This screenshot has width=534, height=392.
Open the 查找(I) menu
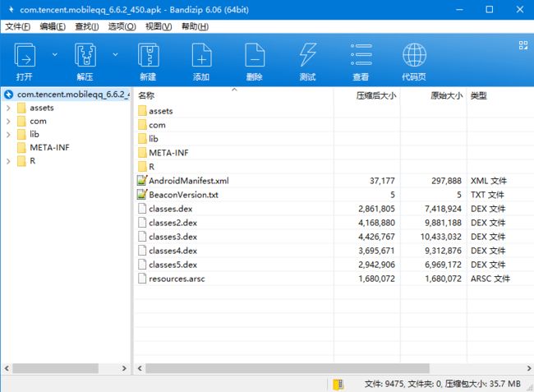click(87, 26)
